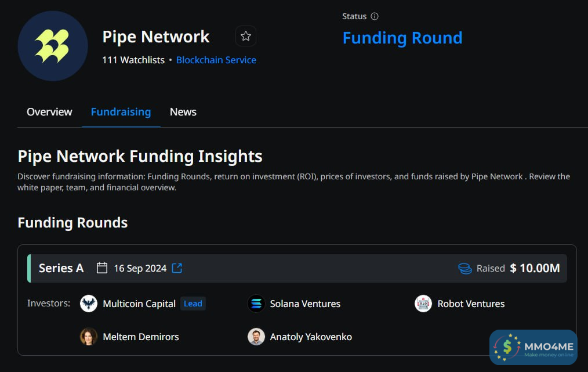Viewport: 588px width, 372px height.
Task: Click the Lead badge next to Multicoin
Action: tap(193, 304)
